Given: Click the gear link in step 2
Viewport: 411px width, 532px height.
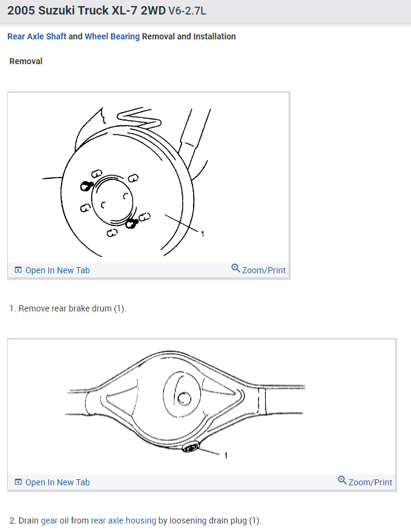Looking at the screenshot, I should [x=49, y=520].
